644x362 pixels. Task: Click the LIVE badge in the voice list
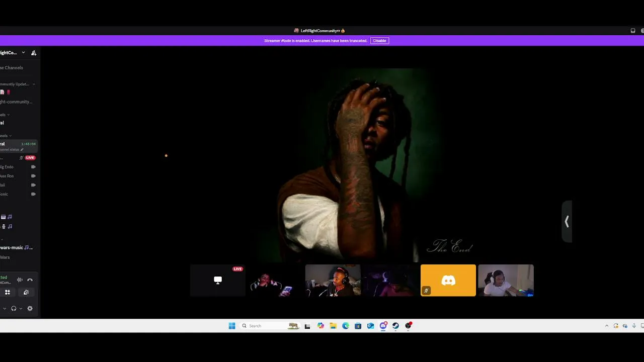point(30,158)
